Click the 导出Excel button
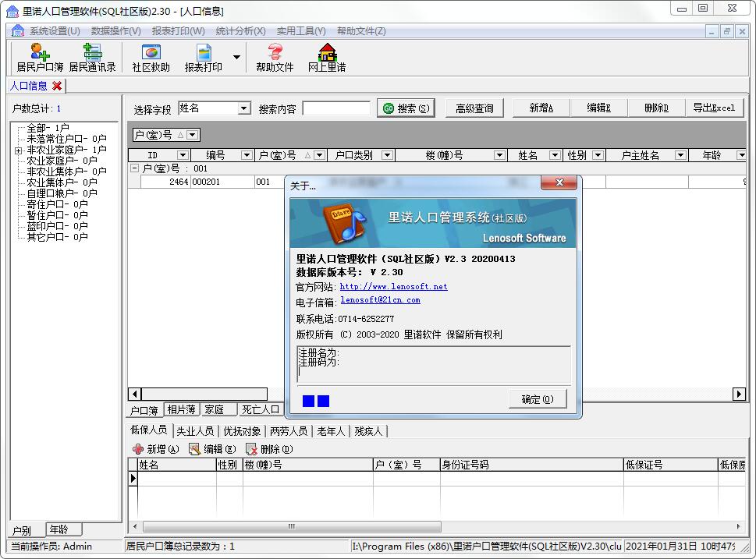The width and height of the screenshot is (756, 559). pos(714,108)
